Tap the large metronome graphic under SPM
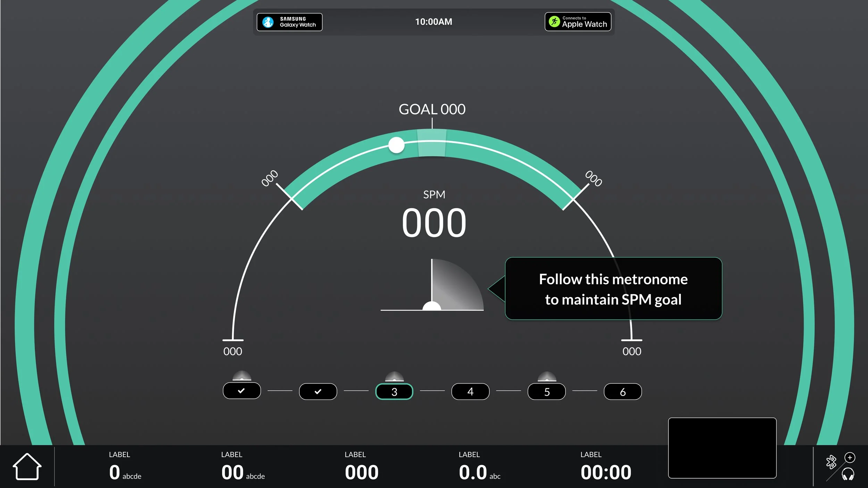This screenshot has width=868, height=488. 432,285
